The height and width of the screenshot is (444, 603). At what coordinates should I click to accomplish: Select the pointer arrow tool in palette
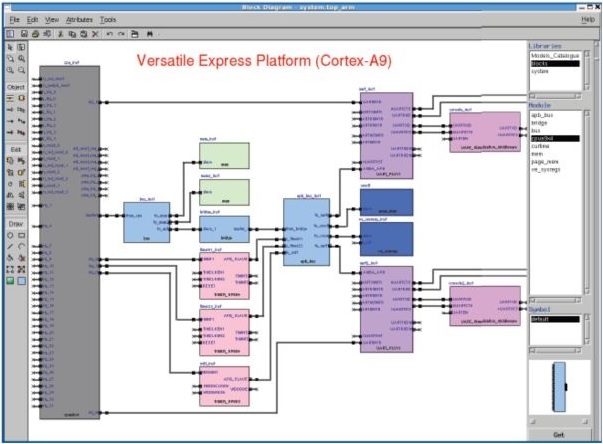tap(10, 47)
